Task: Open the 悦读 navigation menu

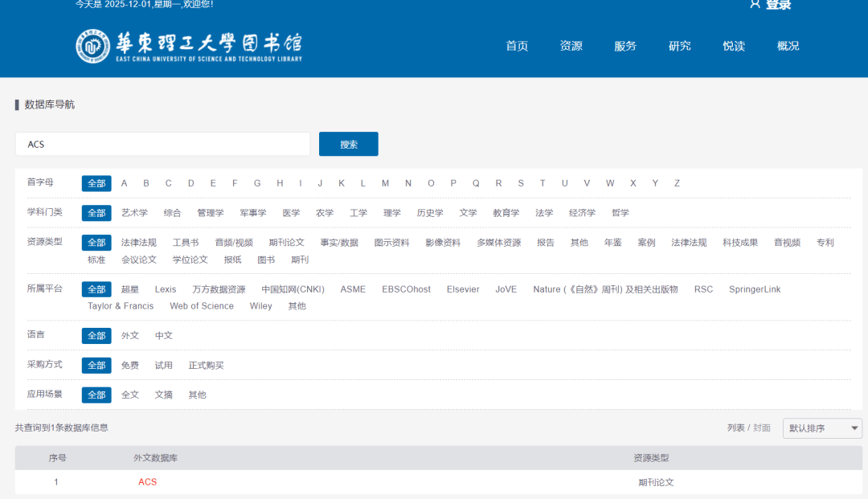Action: pyautogui.click(x=734, y=46)
